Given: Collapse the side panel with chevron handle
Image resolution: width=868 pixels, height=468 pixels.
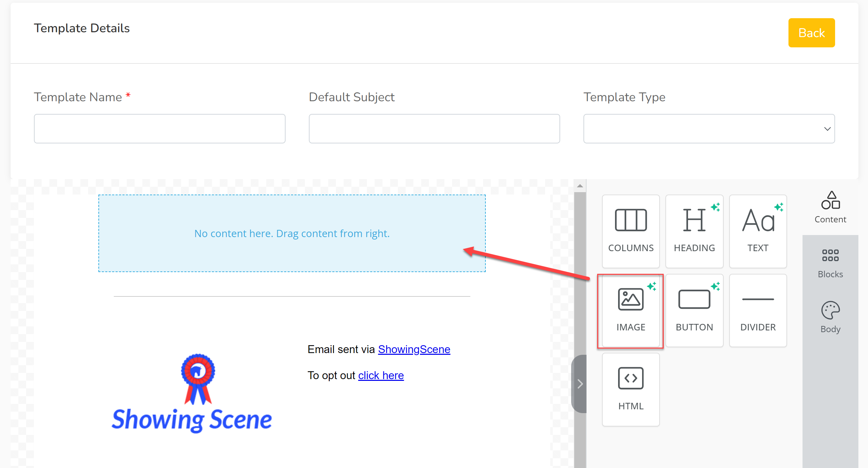Looking at the screenshot, I should pyautogui.click(x=579, y=384).
